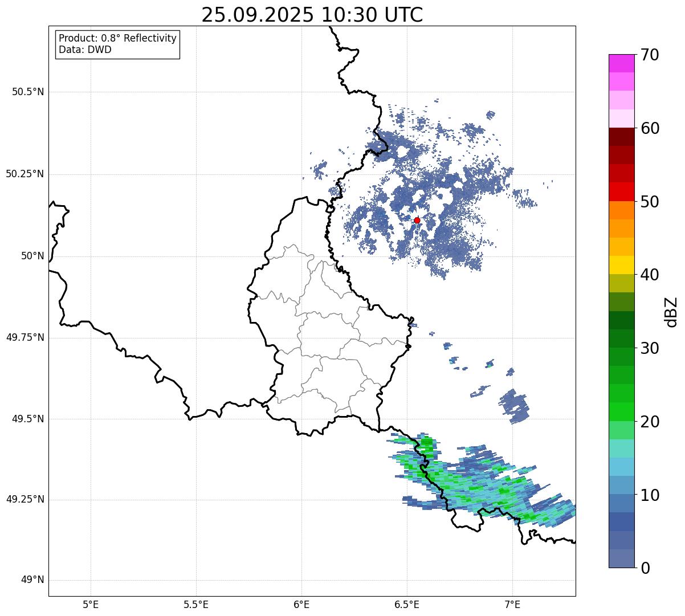The width and height of the screenshot is (685, 616).
Task: Click the colorbar tick label 0
Action: (x=646, y=568)
